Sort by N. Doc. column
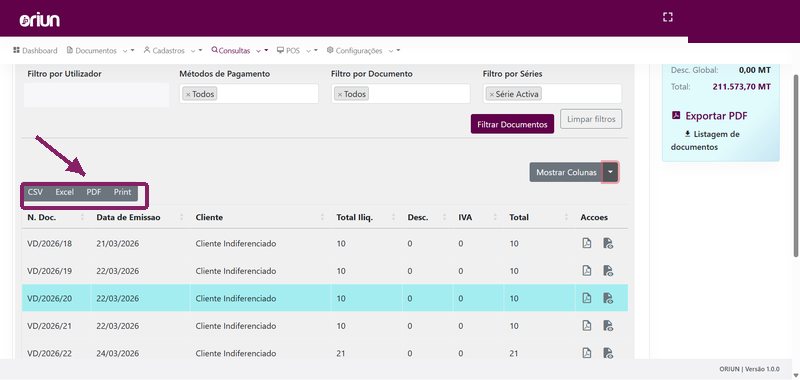 56,217
